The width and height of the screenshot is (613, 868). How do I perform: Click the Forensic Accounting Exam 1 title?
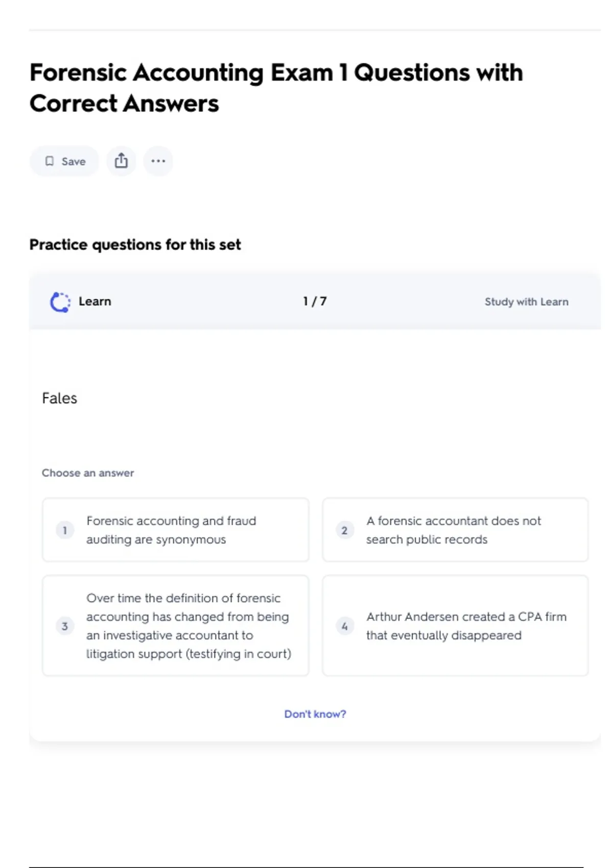pyautogui.click(x=276, y=88)
